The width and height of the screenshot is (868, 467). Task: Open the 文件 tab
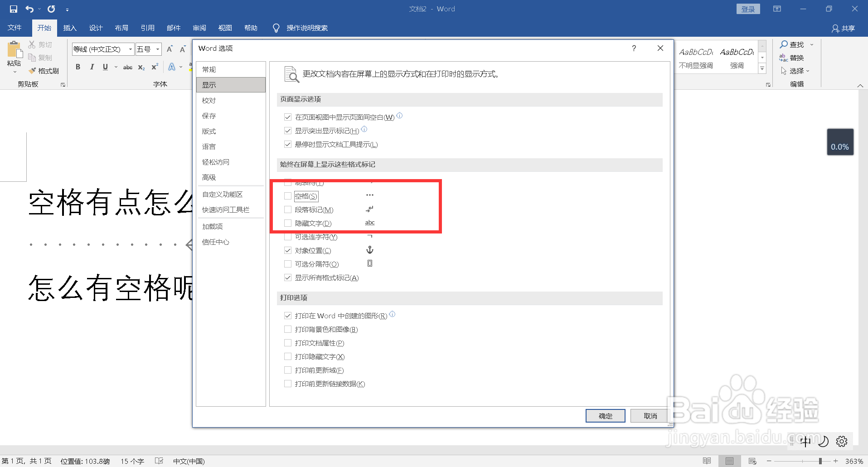(x=15, y=28)
